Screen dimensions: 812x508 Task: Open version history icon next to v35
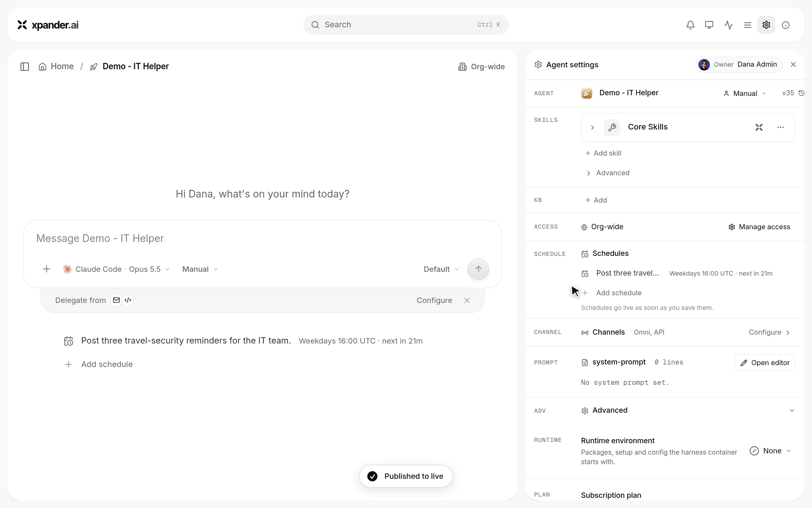(801, 93)
